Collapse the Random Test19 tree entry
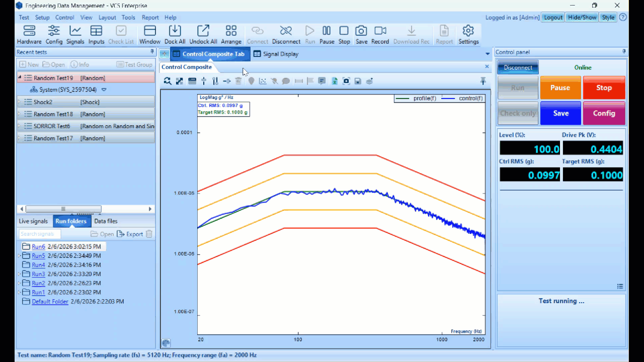This screenshot has height=362, width=644. [x=20, y=78]
